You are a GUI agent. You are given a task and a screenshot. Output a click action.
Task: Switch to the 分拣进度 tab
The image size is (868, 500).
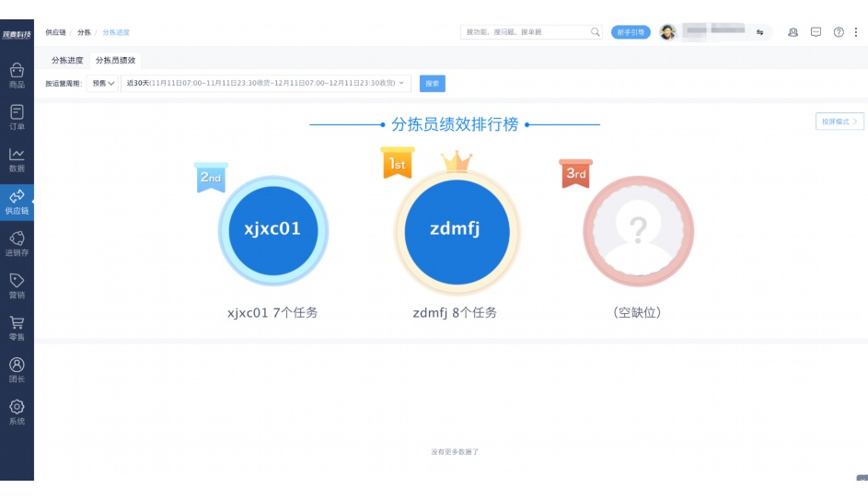[67, 60]
